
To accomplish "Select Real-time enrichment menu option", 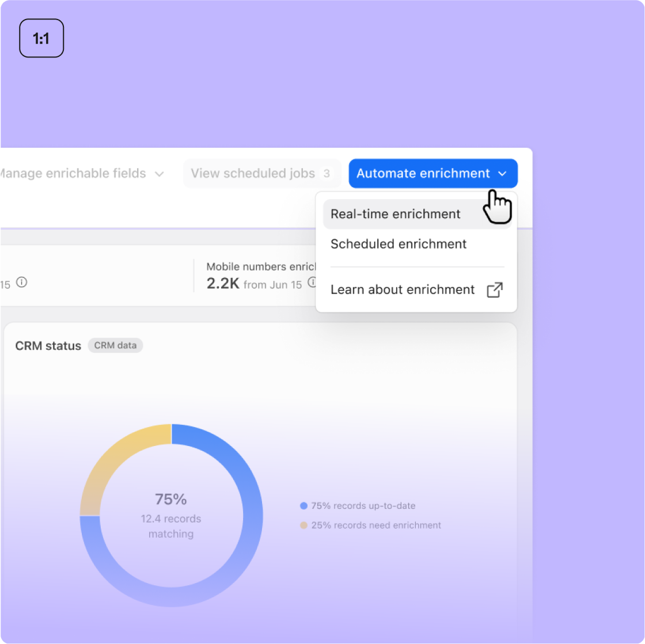I will [x=417, y=214].
